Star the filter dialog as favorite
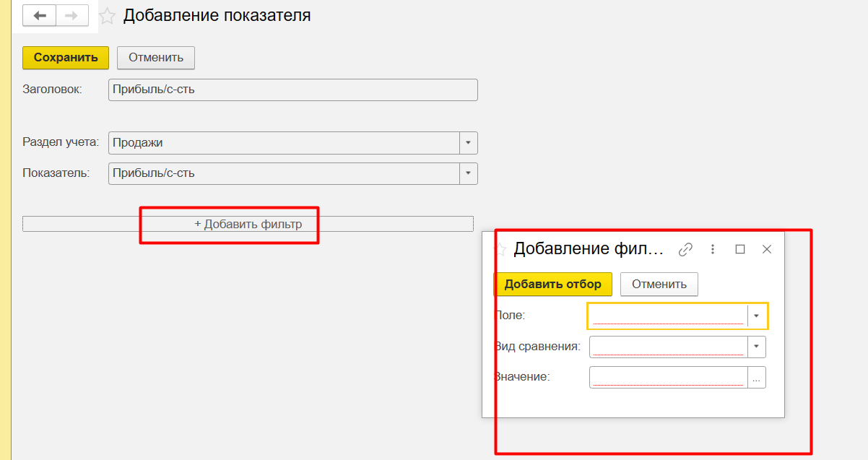The width and height of the screenshot is (868, 460). pyautogui.click(x=499, y=249)
